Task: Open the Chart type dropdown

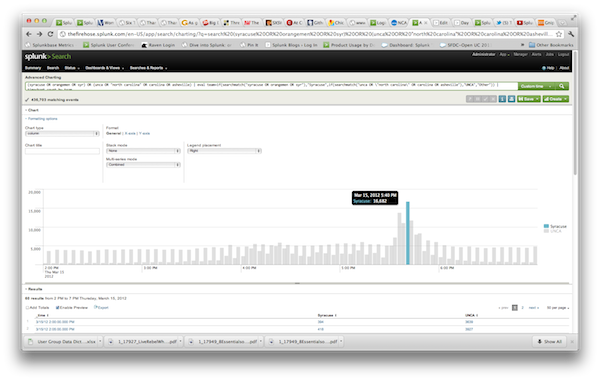Action: [x=62, y=134]
